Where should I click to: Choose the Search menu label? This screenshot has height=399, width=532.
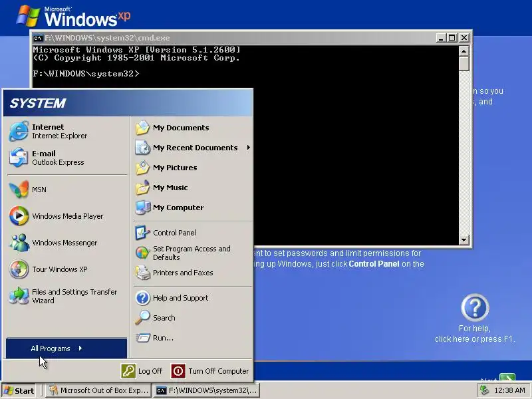click(x=164, y=318)
